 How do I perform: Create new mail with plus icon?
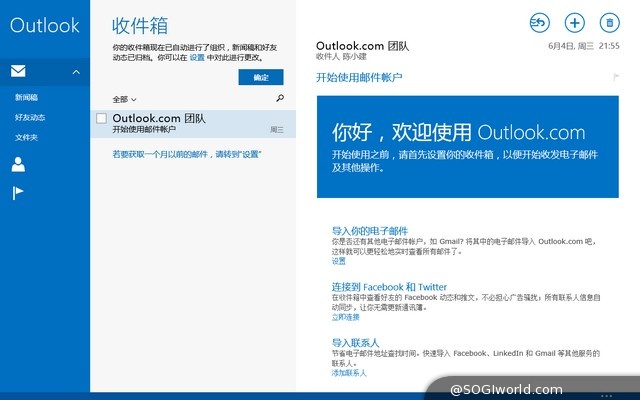(x=574, y=22)
